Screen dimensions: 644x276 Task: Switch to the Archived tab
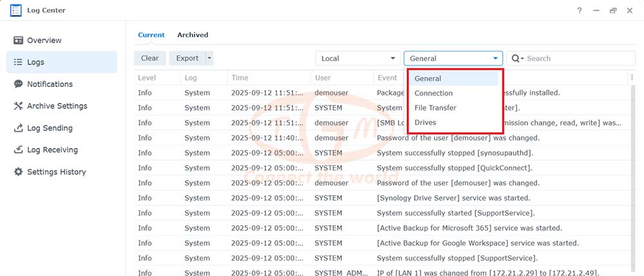pyautogui.click(x=193, y=35)
